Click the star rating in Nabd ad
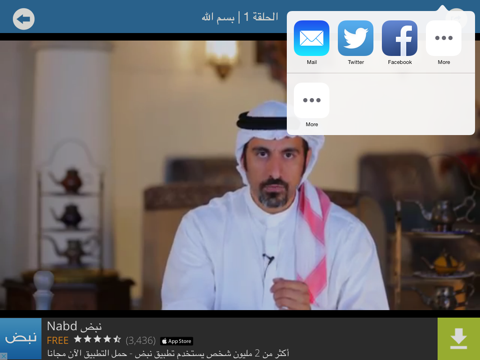 (97, 340)
